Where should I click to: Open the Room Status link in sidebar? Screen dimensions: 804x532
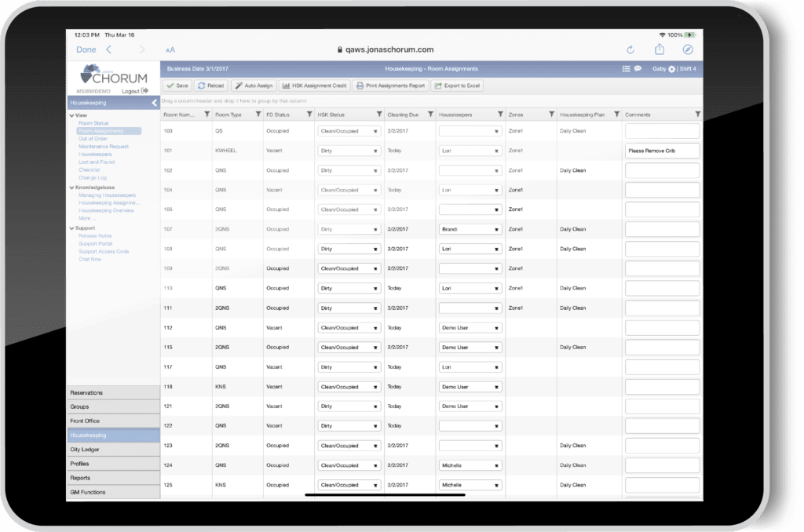(x=93, y=123)
